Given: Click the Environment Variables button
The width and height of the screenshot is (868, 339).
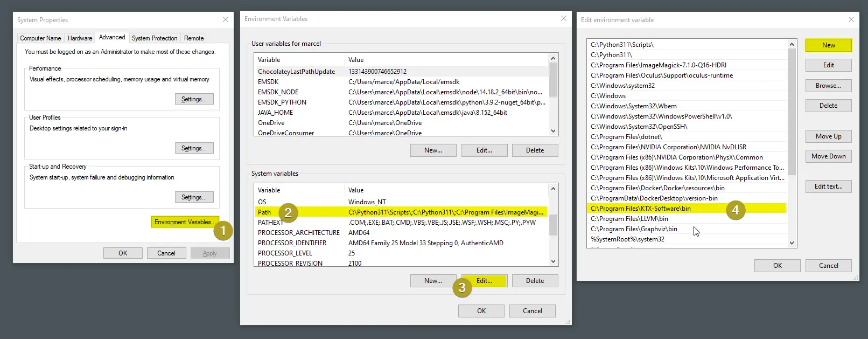Looking at the screenshot, I should 183,222.
